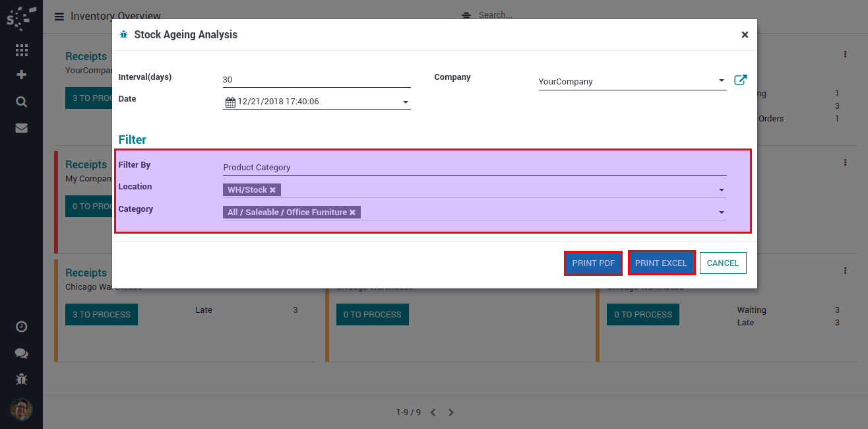Viewport: 868px width, 429px height.
Task: Cancel the Stock Ageing Analysis dialog
Action: [722, 263]
